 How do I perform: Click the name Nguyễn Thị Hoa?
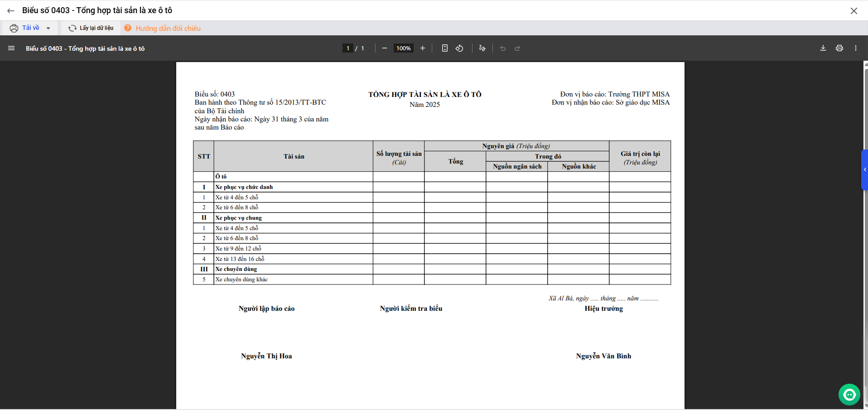(x=266, y=356)
